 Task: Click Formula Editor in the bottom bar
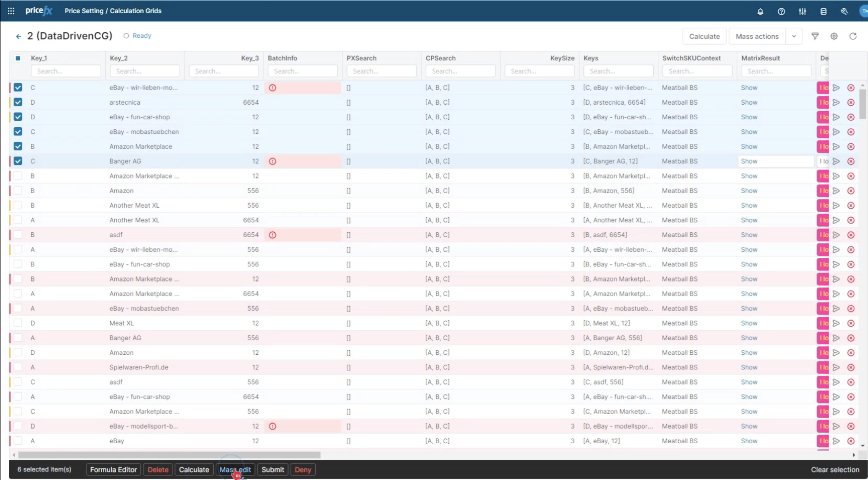pos(113,470)
